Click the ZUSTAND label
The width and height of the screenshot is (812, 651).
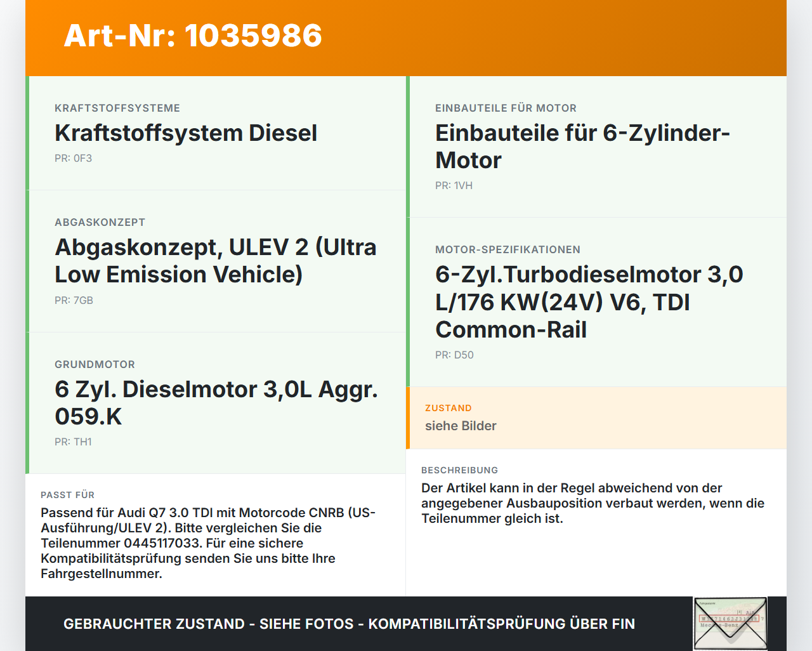[448, 409]
